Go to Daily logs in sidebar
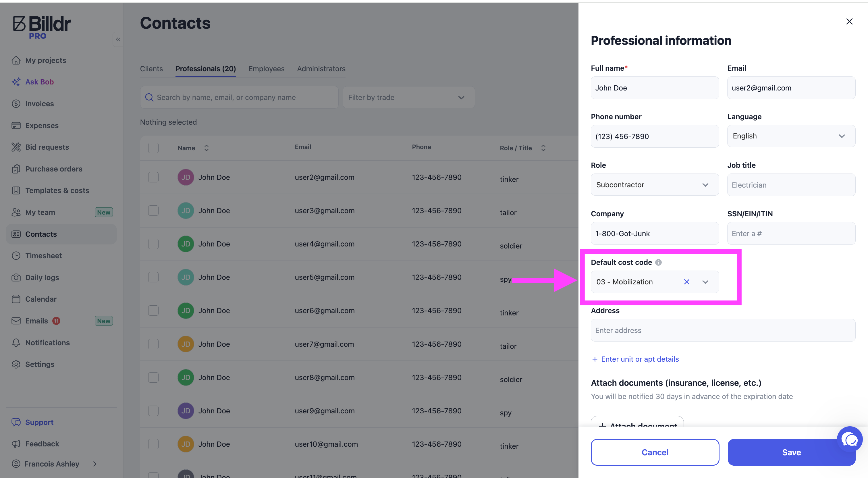 coord(42,277)
